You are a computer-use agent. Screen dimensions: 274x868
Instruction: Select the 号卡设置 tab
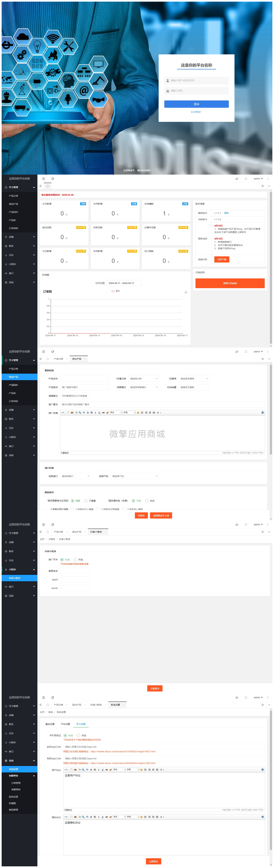click(81, 724)
